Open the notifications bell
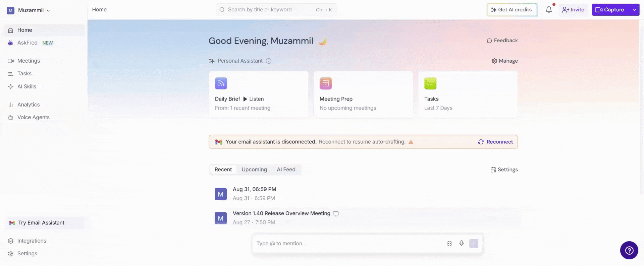The height and width of the screenshot is (266, 644). 549,10
